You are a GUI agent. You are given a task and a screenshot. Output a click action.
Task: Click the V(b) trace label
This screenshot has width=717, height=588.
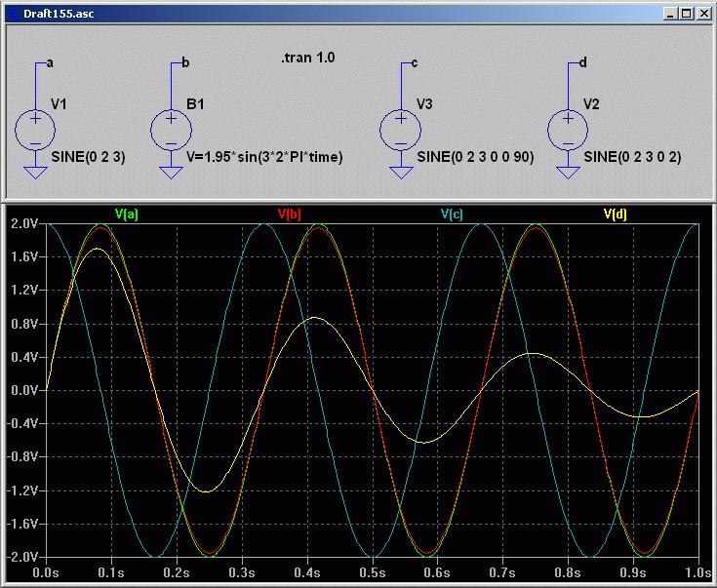pyautogui.click(x=290, y=214)
